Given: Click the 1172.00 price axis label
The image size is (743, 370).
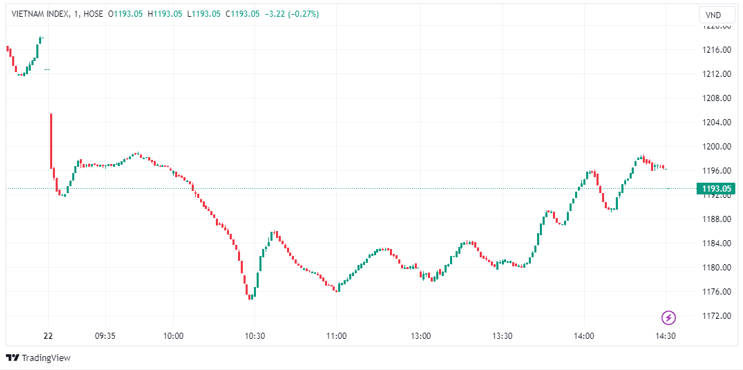Looking at the screenshot, I should tap(716, 316).
